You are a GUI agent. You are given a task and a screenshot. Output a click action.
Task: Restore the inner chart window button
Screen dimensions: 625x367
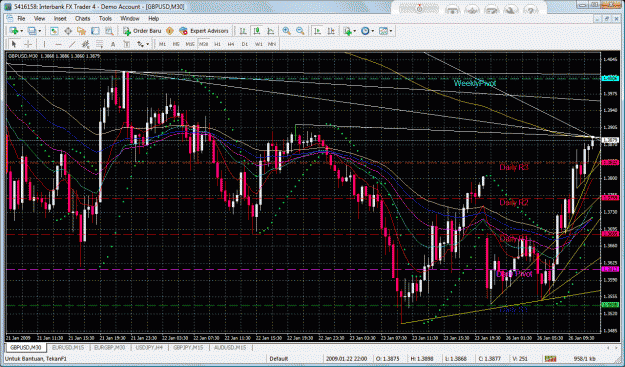(607, 18)
